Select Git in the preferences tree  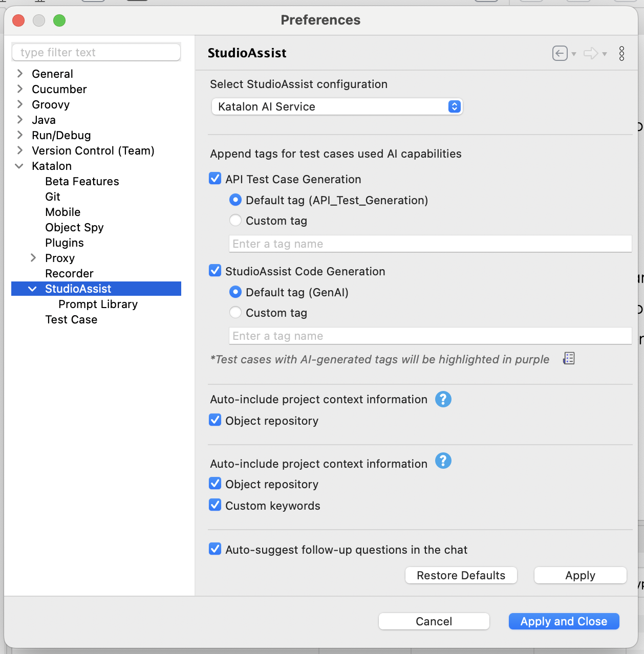click(x=53, y=197)
